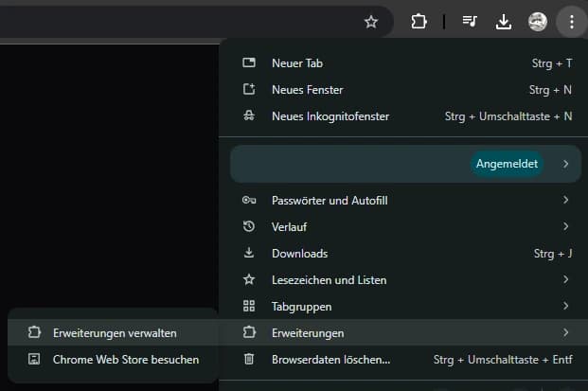Screen dimensions: 588x391
Task: Select Browserdaten löschen menu entry
Action: 405,360
